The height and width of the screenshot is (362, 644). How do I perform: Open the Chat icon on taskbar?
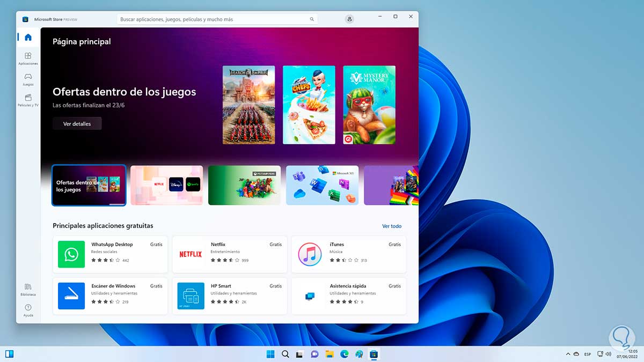314,354
